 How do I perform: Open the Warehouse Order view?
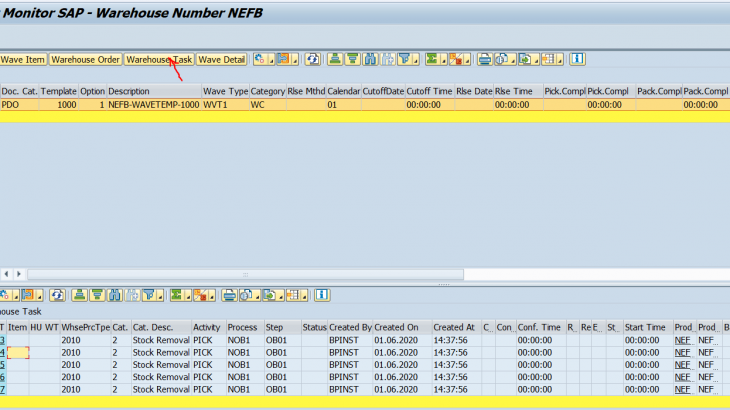pos(85,60)
